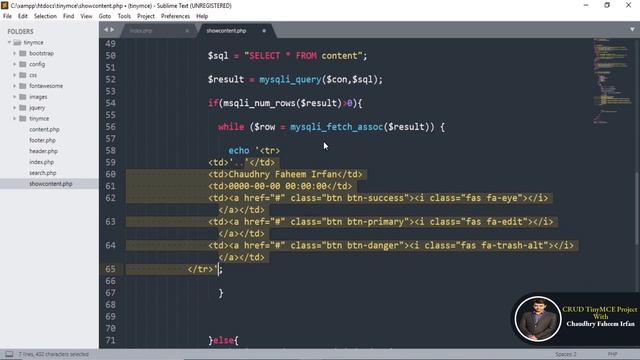The image size is (640, 360).
Task: Click the vertical editor scrollbar
Action: 637,208
